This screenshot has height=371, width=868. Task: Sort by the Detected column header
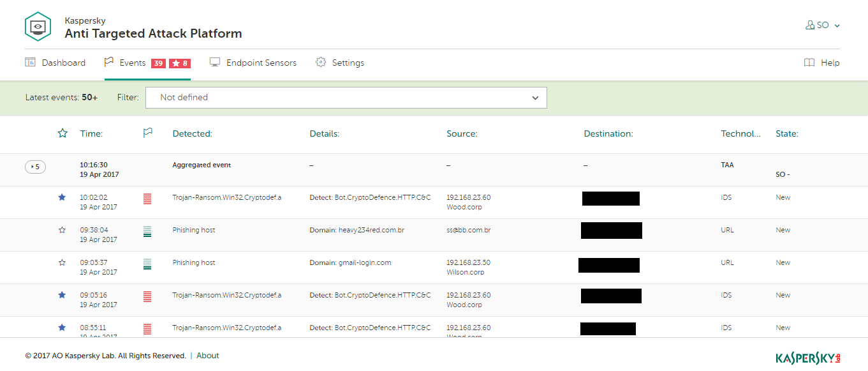(192, 133)
